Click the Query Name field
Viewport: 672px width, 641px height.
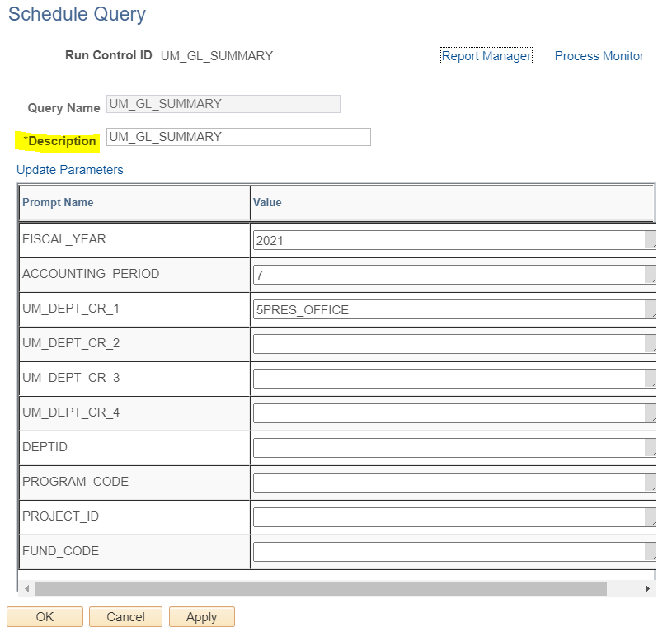tap(223, 104)
